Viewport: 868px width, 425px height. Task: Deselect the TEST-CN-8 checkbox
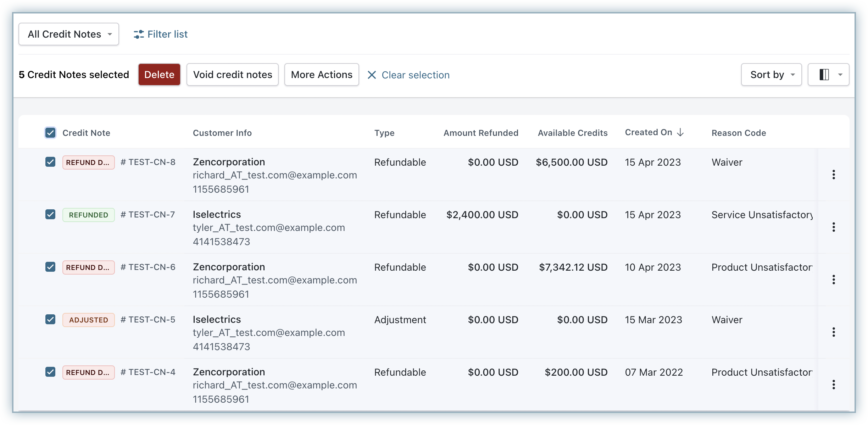point(50,162)
